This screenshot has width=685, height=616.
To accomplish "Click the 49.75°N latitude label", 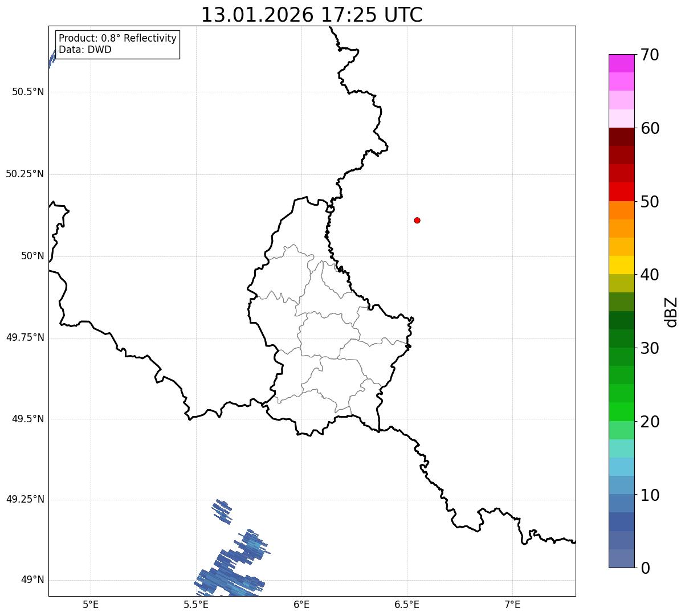I will [x=25, y=337].
